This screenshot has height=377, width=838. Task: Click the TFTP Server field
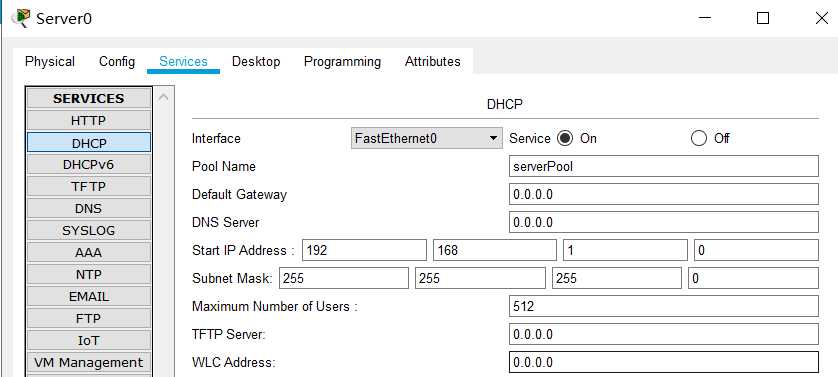pos(664,334)
